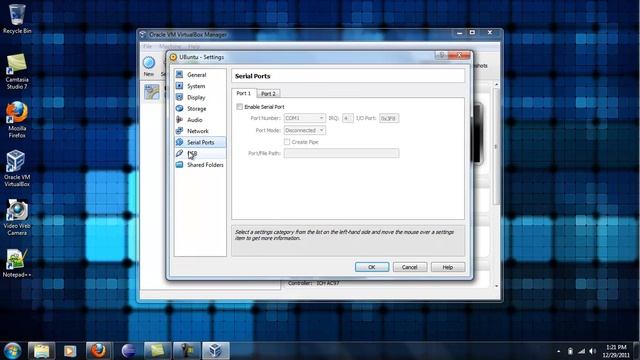Image resolution: width=640 pixels, height=360 pixels.
Task: Click the Recycle Bin desktop icon
Action: tap(17, 19)
